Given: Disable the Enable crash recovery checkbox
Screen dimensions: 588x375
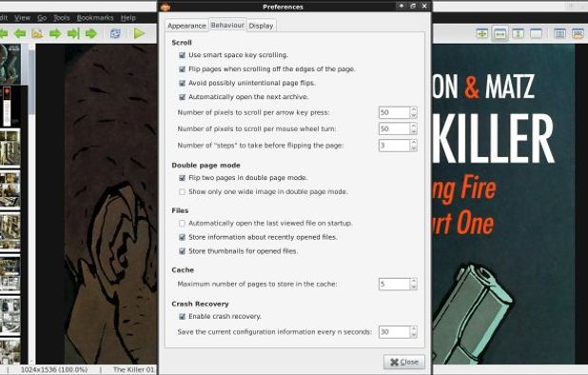Looking at the screenshot, I should click(x=183, y=317).
